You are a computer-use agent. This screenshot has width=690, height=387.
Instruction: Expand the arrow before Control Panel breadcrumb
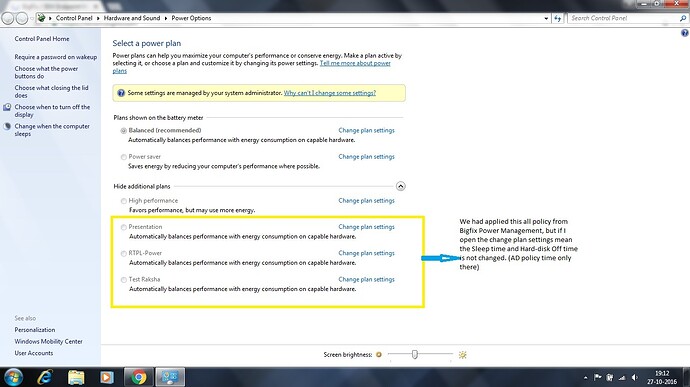pos(50,18)
